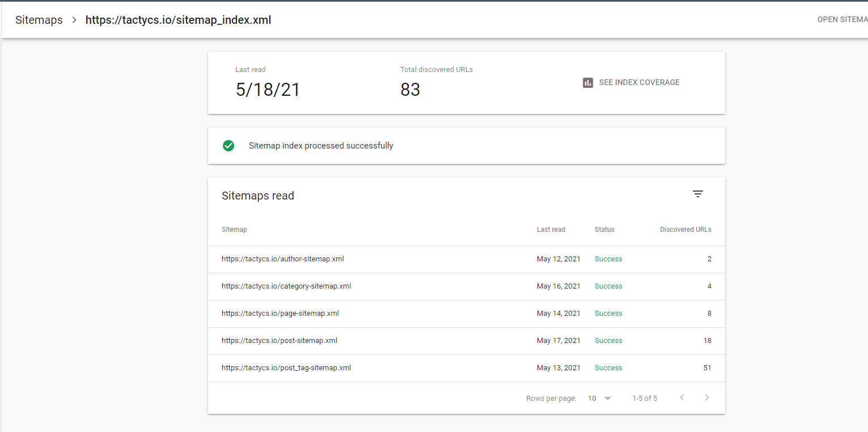Click the OPEN SITEMAP button
The image size is (868, 432).
(x=842, y=20)
